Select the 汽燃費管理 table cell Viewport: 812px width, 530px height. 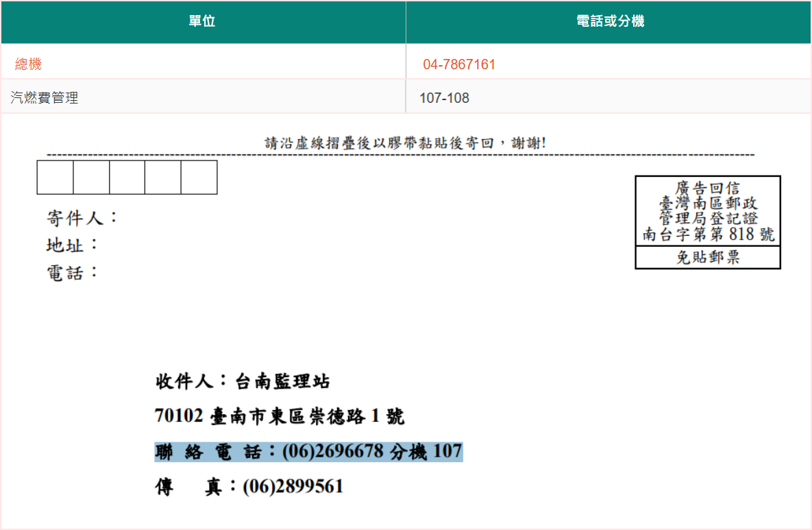[x=45, y=98]
